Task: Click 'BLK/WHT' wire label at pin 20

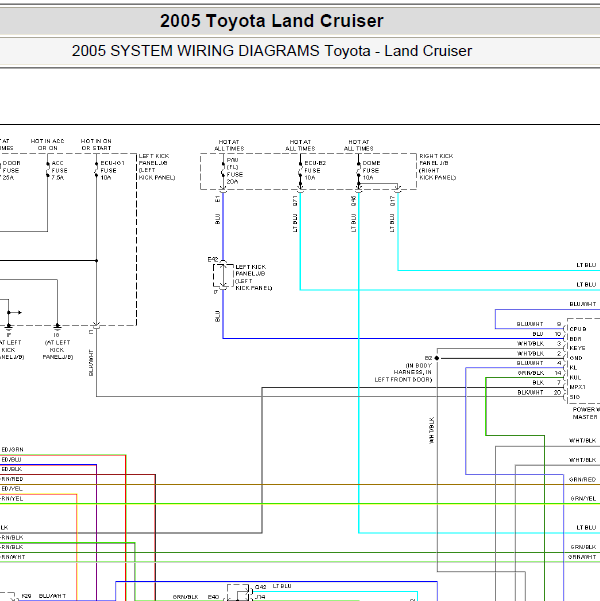Action: pos(530,392)
